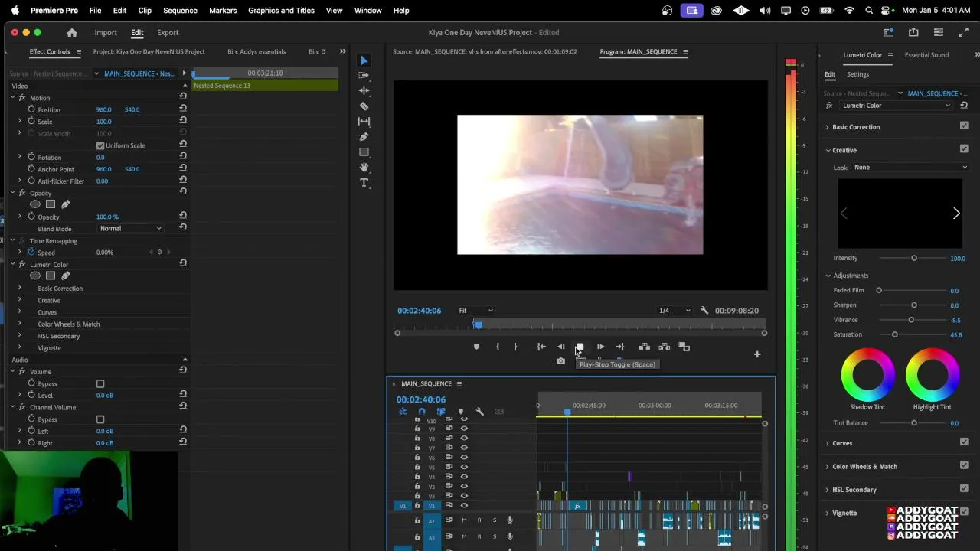Screen dimensions: 980x551
Task: Expand HSL Secondary in Lumetri panel
Action: [x=827, y=490]
